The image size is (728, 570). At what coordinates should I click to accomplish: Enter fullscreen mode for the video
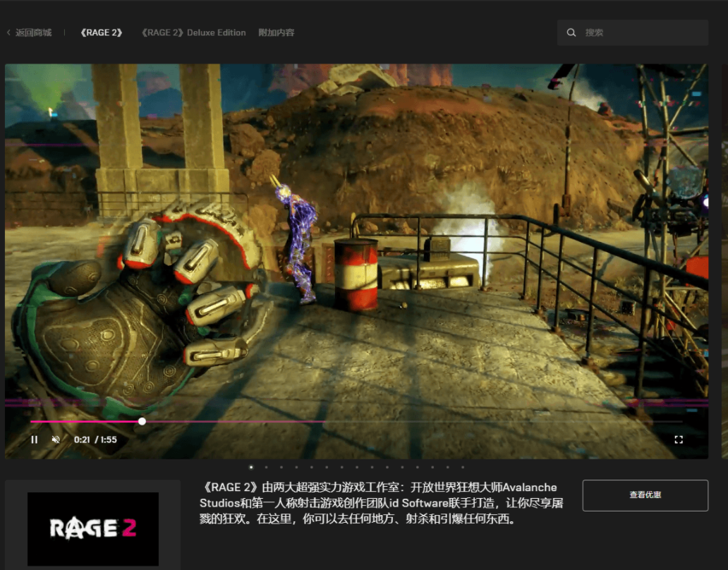679,439
